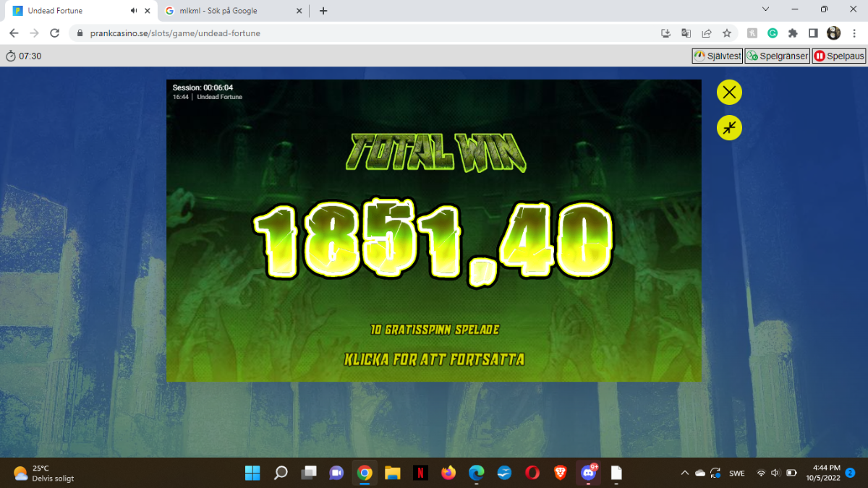Open the Chrome profile avatar
Image resolution: width=868 pixels, height=488 pixels.
pyautogui.click(x=834, y=33)
